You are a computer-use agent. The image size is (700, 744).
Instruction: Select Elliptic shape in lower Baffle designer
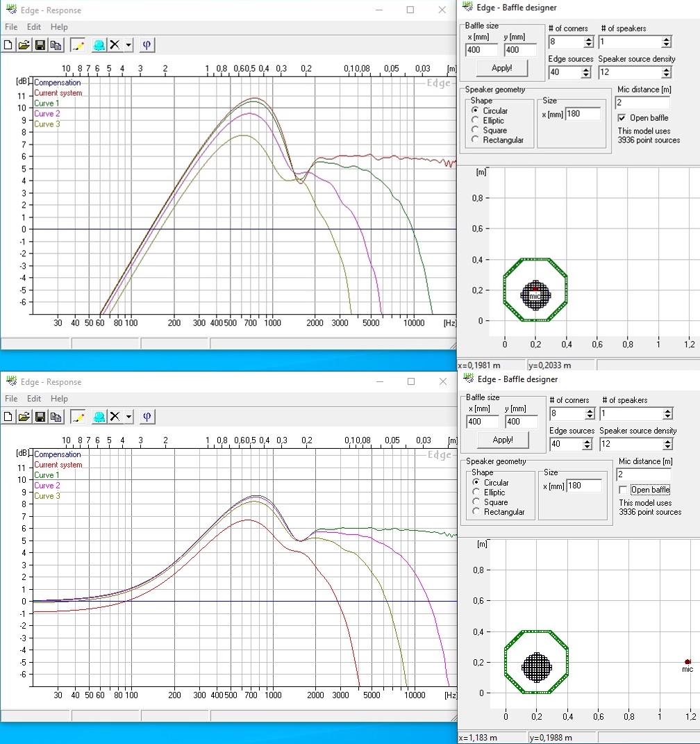pyautogui.click(x=476, y=493)
